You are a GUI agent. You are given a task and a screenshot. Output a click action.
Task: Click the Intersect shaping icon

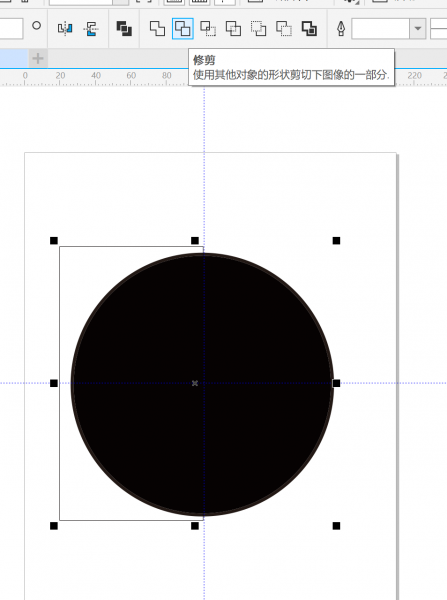tap(208, 29)
